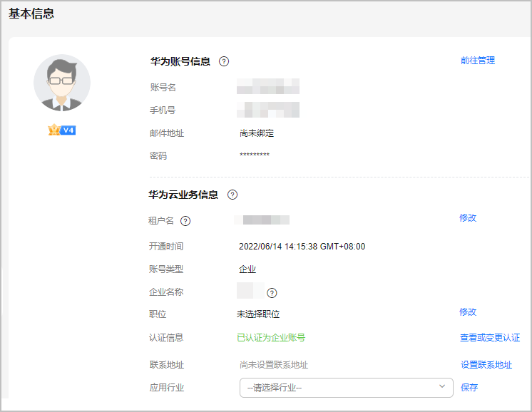
Task: Click the gold crown membership icon
Action: tap(53, 130)
